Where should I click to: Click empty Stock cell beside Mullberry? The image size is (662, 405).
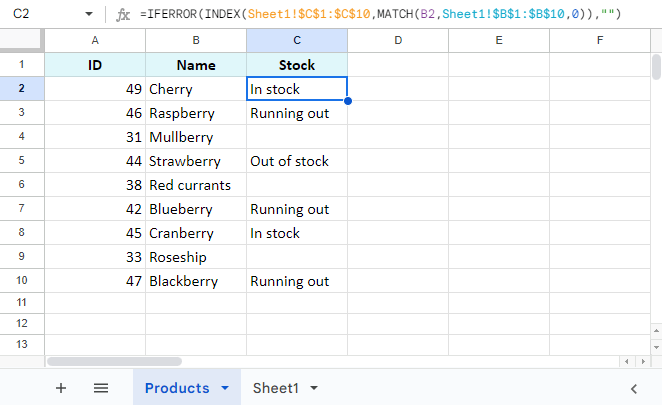(x=297, y=137)
